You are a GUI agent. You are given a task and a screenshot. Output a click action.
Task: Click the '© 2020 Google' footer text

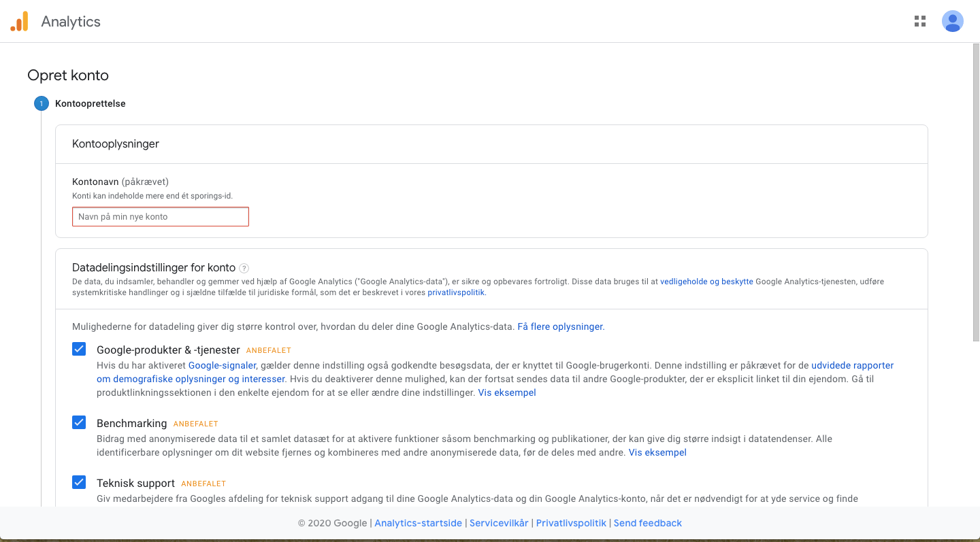pyautogui.click(x=332, y=523)
